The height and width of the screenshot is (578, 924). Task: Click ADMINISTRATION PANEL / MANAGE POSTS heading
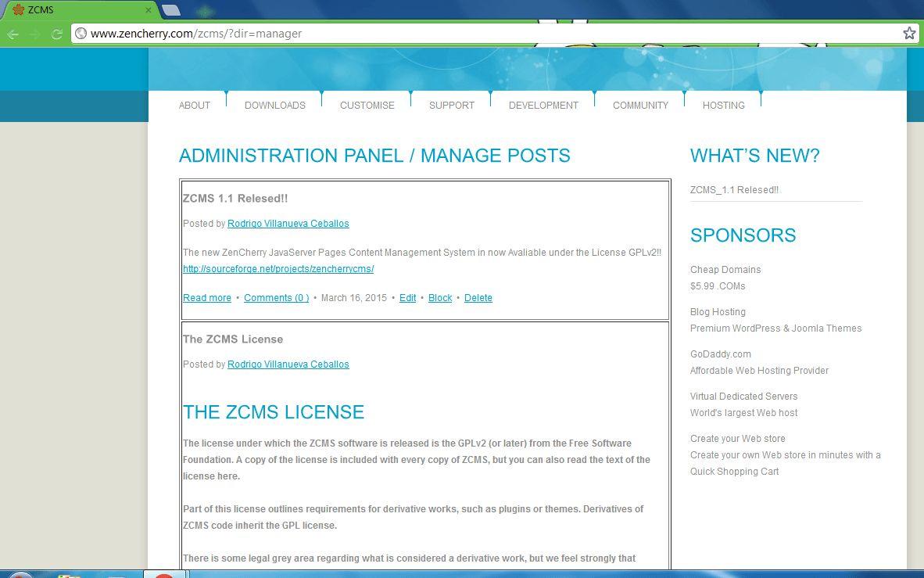pyautogui.click(x=374, y=156)
